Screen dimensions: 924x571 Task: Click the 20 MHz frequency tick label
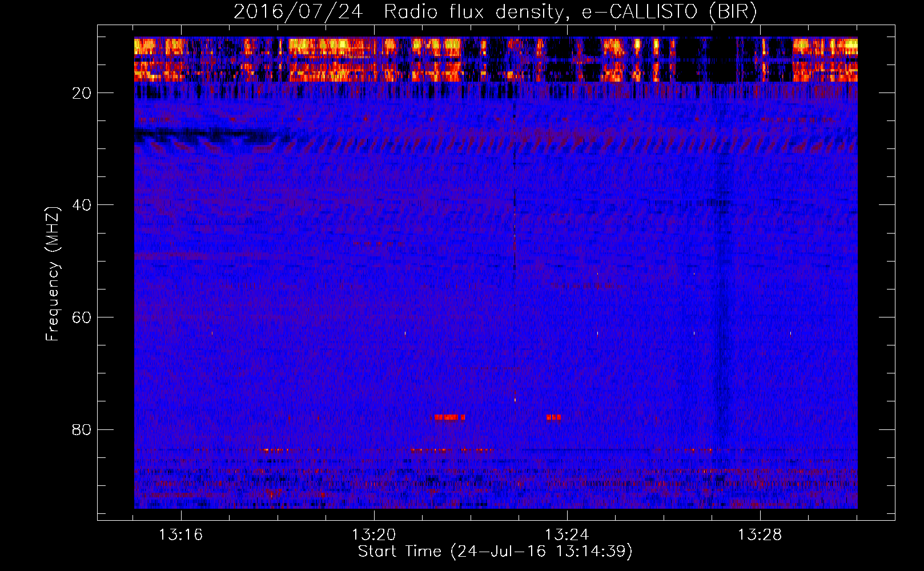[82, 93]
